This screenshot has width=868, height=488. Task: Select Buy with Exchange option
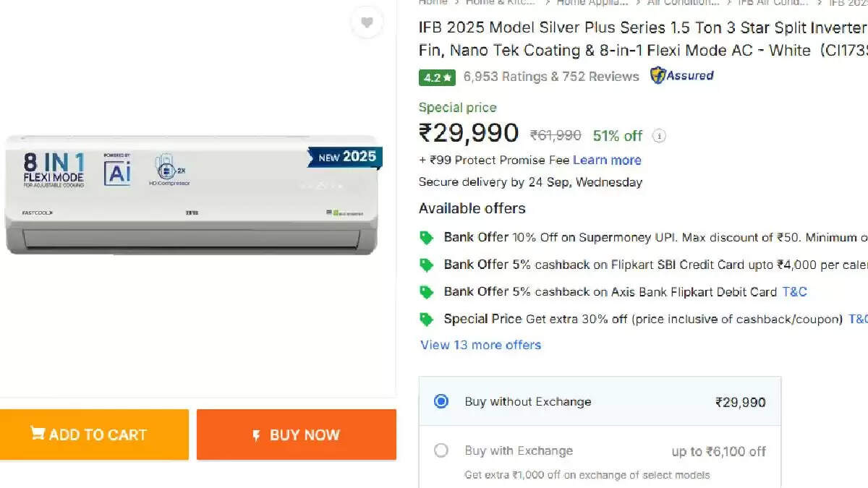(441, 450)
